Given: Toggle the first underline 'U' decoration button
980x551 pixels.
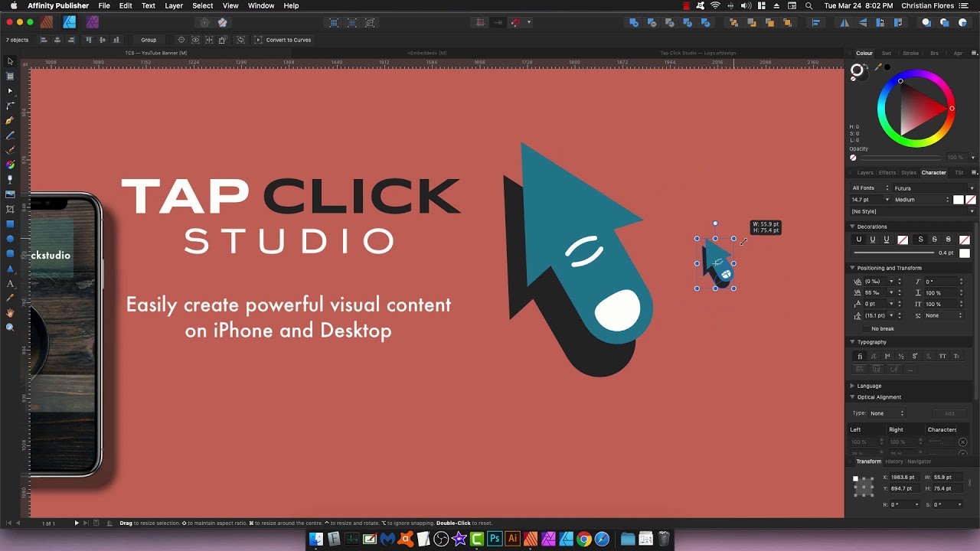Looking at the screenshot, I should [859, 240].
